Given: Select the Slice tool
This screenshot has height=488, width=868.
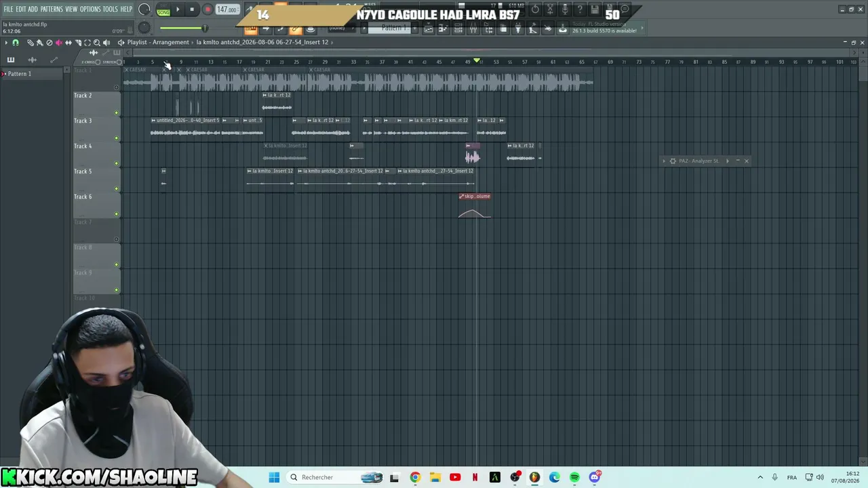Looking at the screenshot, I should (x=78, y=43).
